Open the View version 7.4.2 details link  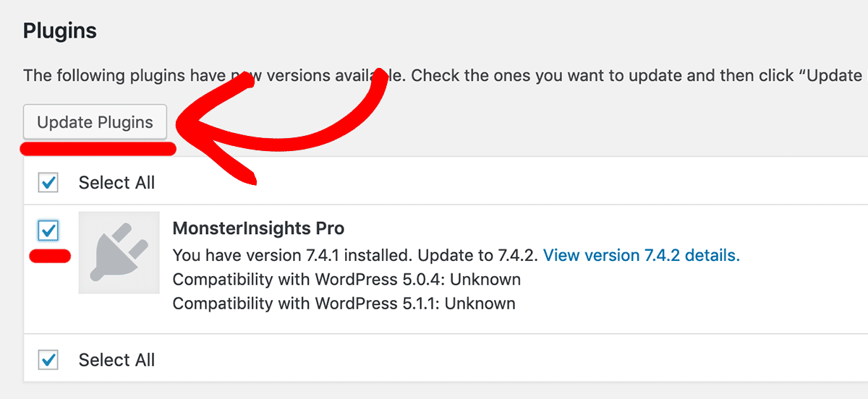[x=641, y=255]
